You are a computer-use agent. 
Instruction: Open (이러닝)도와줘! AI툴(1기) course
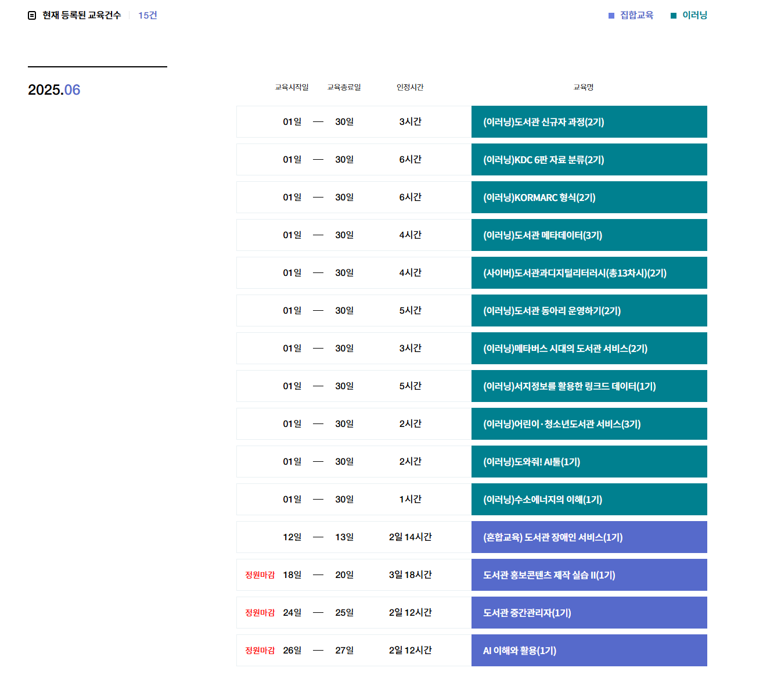(x=589, y=462)
